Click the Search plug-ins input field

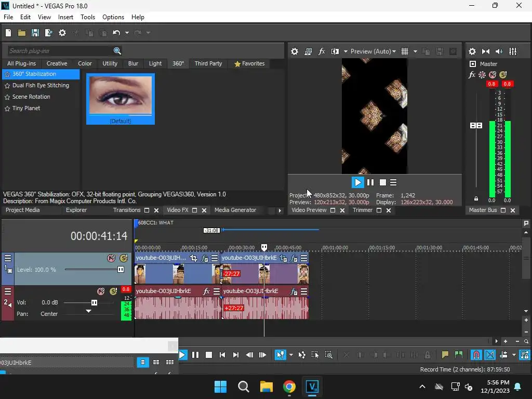coord(60,51)
